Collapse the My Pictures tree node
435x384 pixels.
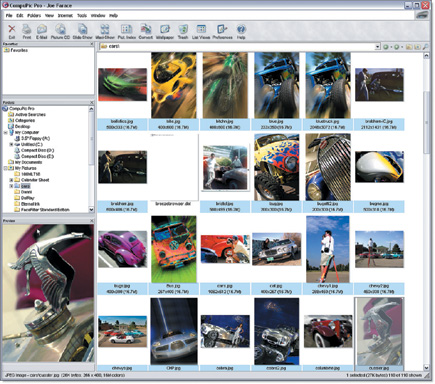coord(5,168)
